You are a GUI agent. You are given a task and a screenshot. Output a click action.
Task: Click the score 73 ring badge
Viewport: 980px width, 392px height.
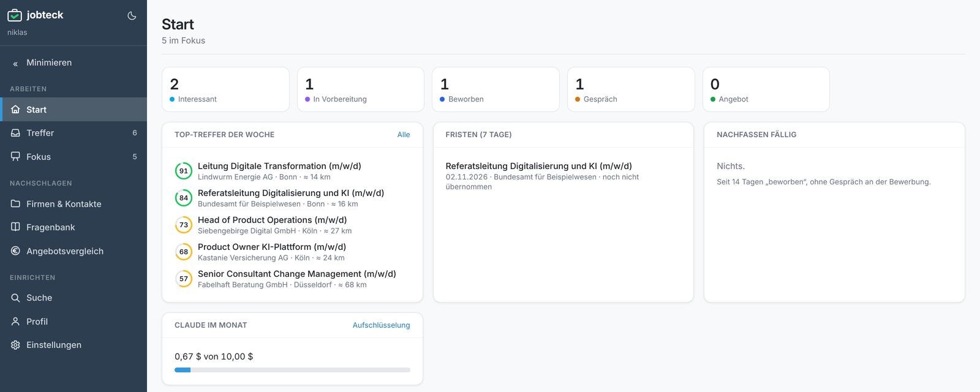184,225
